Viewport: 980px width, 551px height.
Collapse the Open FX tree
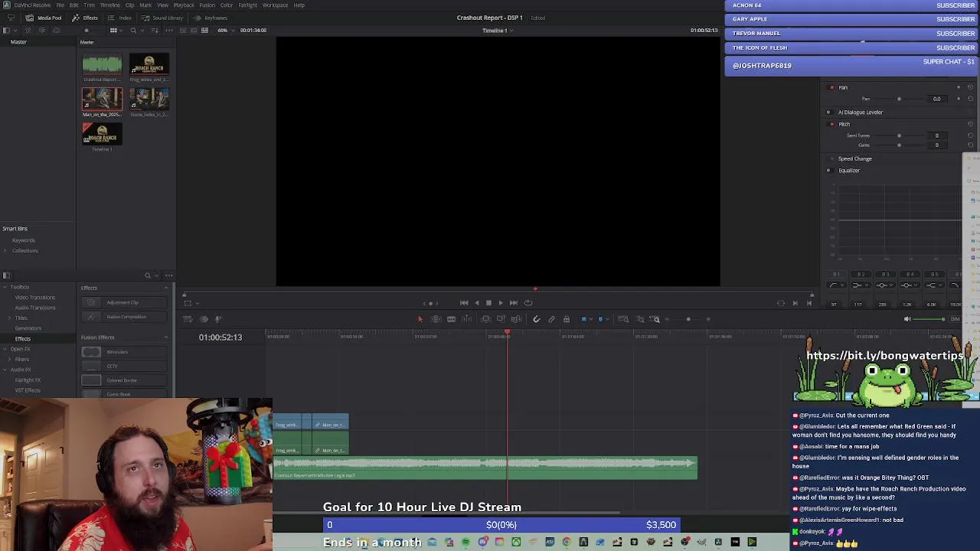(x=5, y=349)
